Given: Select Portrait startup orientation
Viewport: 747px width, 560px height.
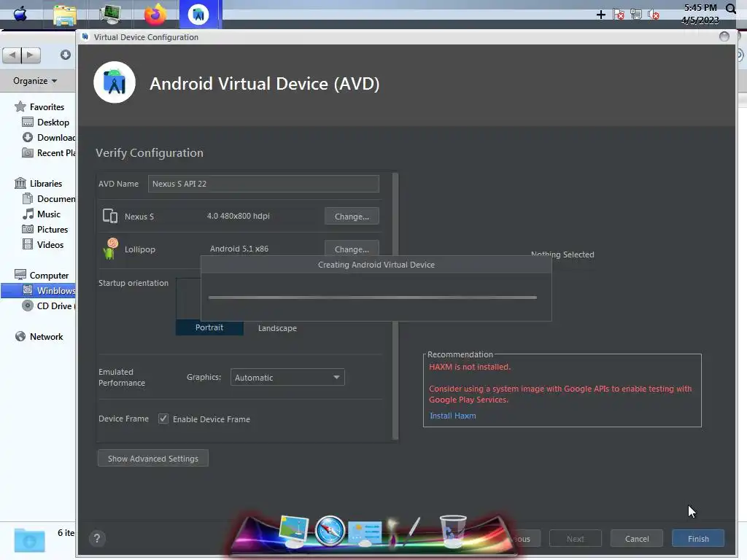Looking at the screenshot, I should (209, 327).
